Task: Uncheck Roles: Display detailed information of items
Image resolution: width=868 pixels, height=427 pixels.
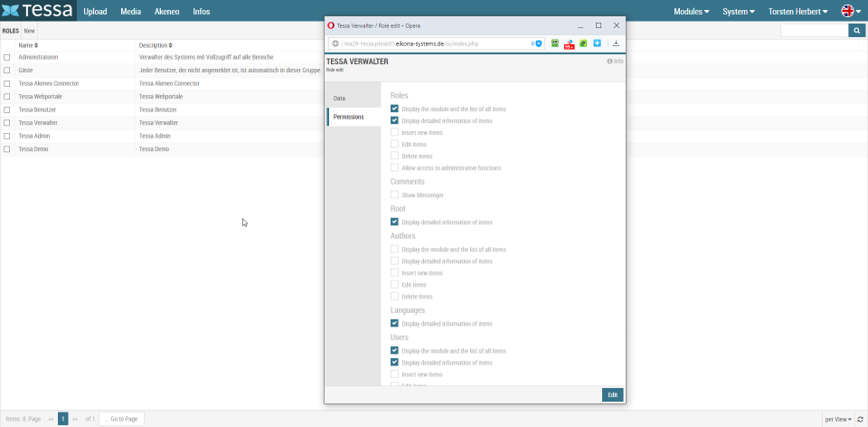Action: coord(395,120)
